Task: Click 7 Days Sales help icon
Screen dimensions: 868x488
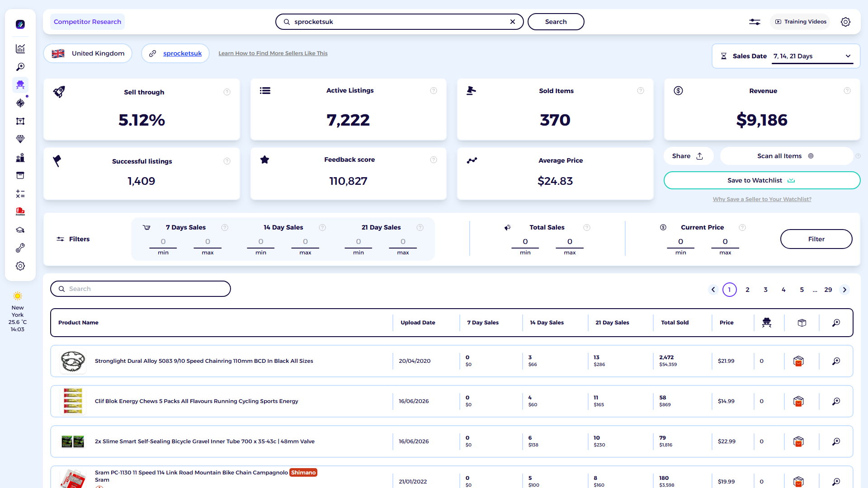Action: (225, 227)
